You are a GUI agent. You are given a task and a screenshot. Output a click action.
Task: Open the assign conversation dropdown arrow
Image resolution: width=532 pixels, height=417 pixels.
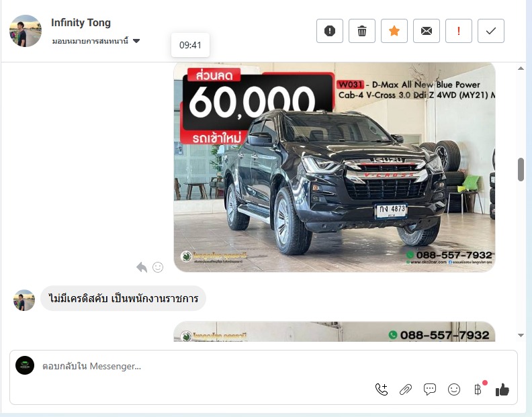(x=136, y=41)
